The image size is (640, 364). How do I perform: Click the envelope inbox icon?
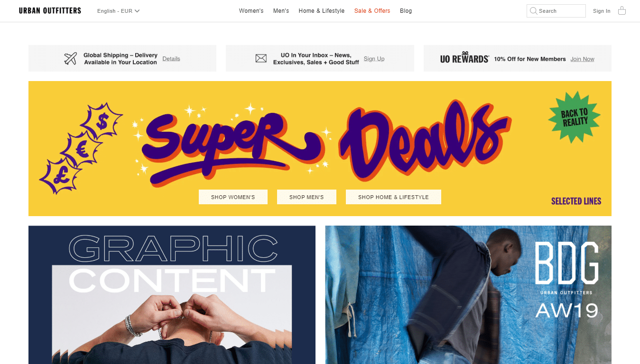pos(261,59)
